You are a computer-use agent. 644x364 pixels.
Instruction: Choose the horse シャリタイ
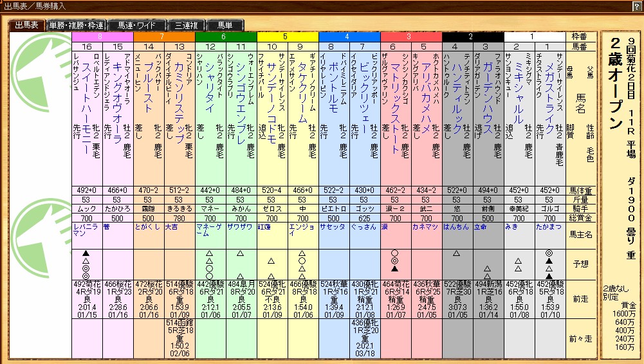pos(210,87)
